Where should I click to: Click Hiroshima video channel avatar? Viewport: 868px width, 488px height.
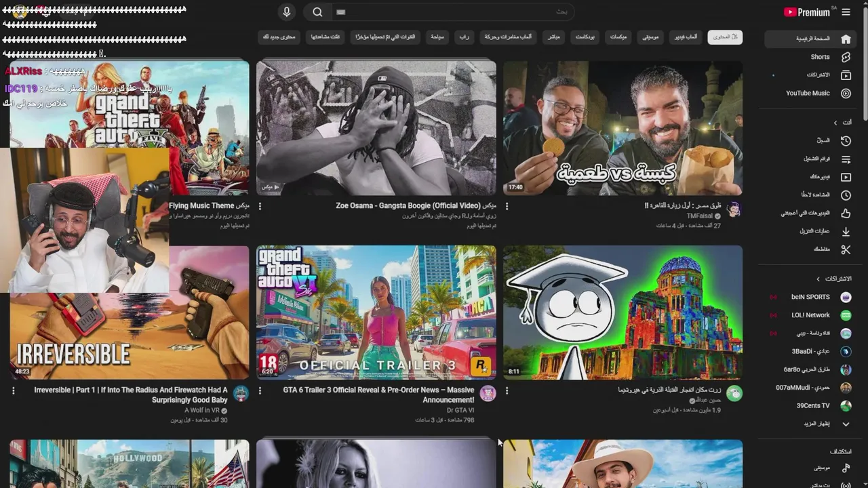click(x=734, y=393)
